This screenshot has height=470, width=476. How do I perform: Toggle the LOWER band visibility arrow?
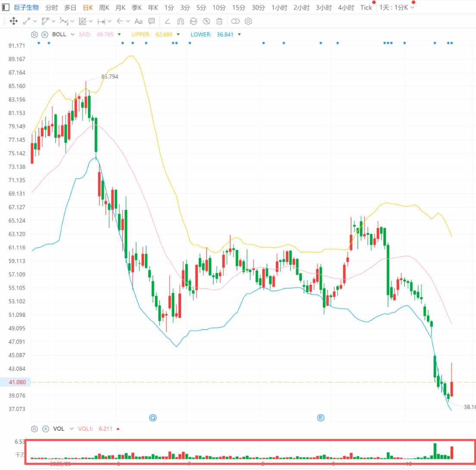pos(239,35)
